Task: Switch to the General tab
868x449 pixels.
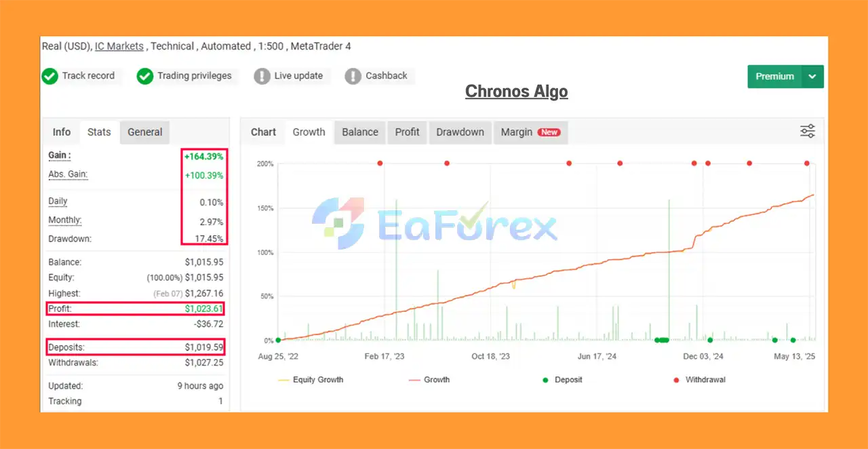Action: pos(145,132)
